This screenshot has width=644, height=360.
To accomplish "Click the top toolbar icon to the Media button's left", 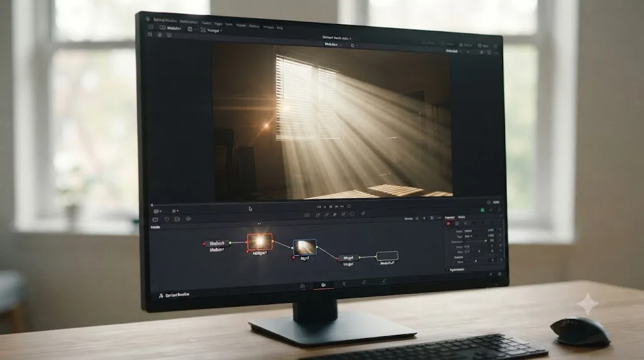I will [x=151, y=26].
